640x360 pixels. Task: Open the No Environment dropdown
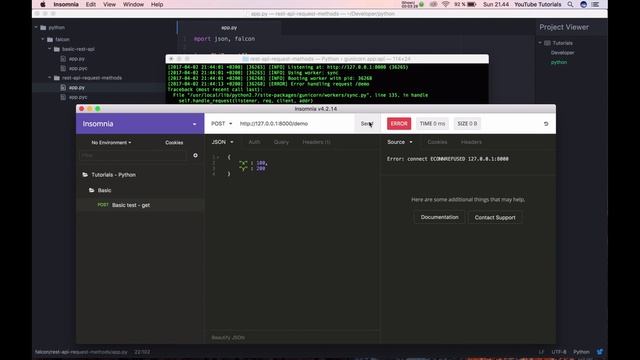click(111, 142)
